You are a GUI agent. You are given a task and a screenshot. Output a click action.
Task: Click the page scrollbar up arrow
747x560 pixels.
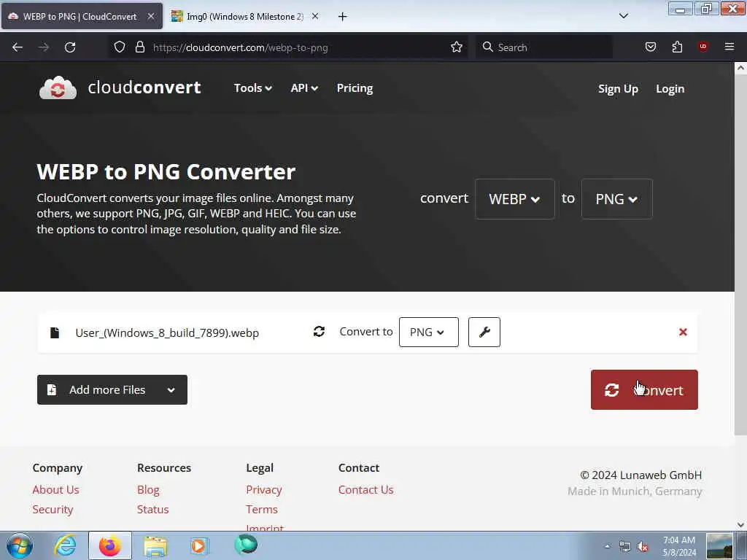(740, 68)
